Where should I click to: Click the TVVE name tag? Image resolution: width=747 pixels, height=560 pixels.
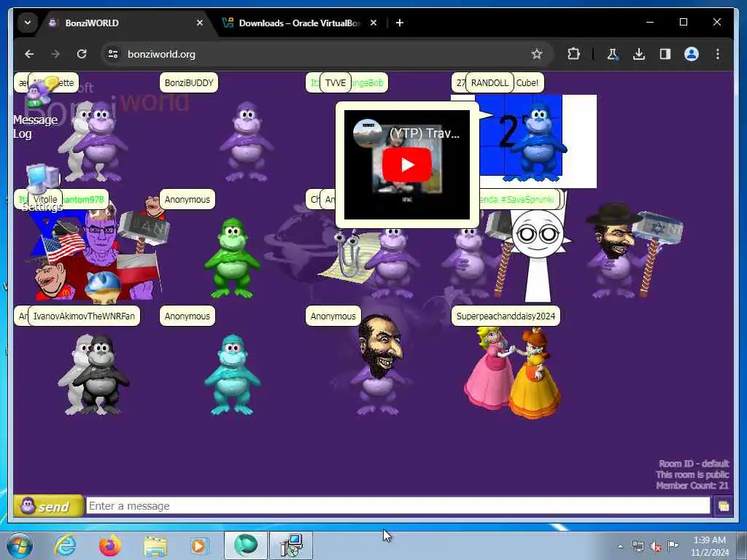tap(336, 83)
